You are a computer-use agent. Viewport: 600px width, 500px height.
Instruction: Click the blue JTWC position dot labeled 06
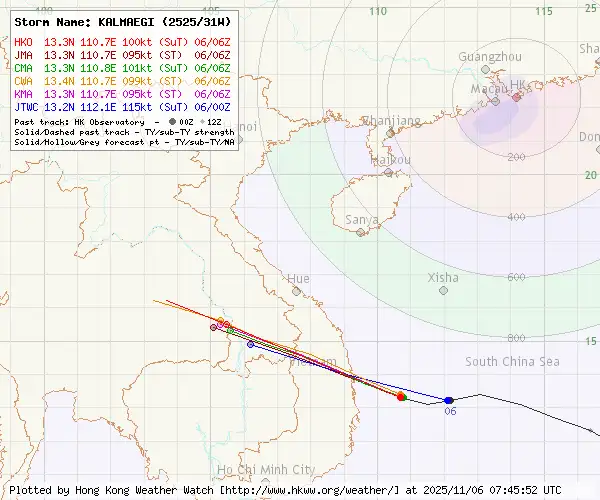[x=449, y=400]
